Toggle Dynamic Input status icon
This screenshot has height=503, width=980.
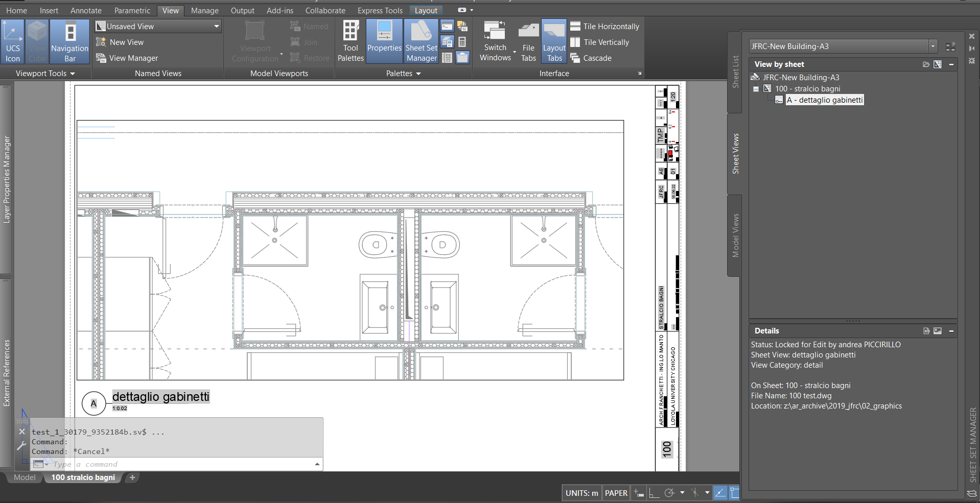tap(639, 493)
